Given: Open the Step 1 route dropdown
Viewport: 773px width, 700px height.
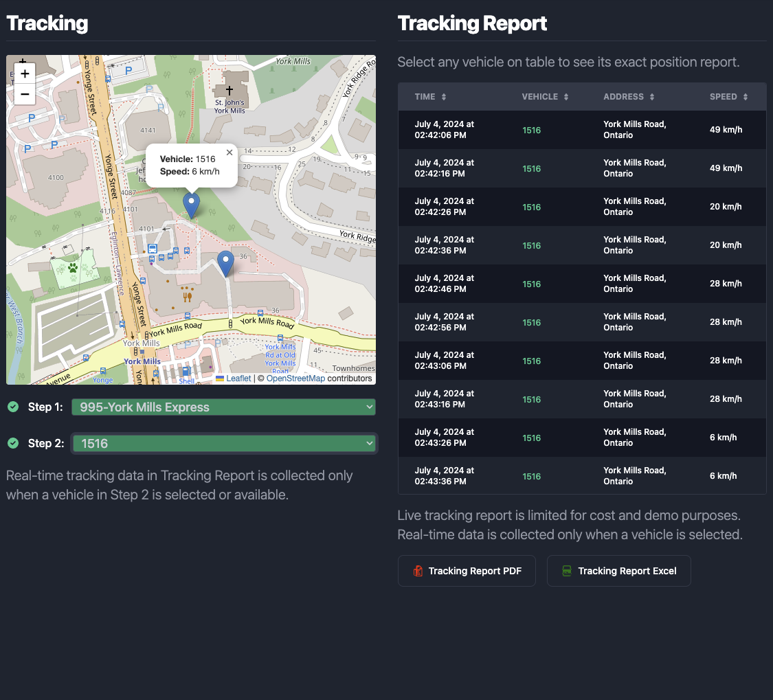Looking at the screenshot, I should point(223,407).
